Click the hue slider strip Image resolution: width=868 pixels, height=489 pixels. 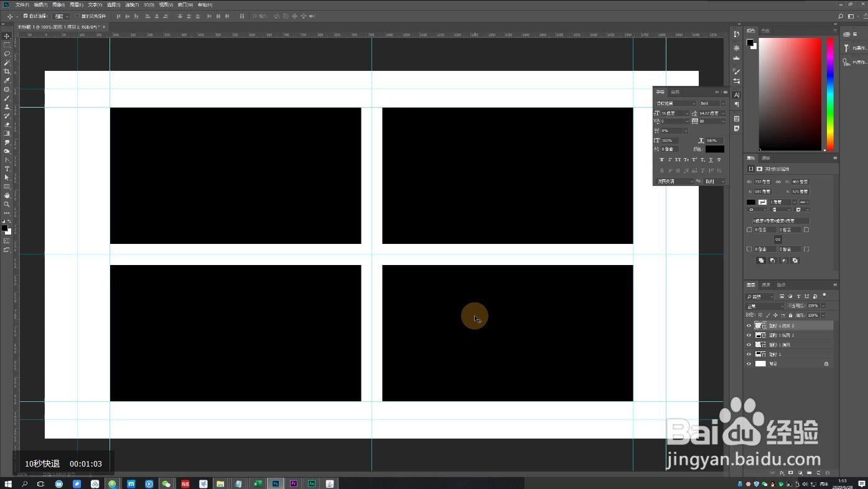[830, 94]
